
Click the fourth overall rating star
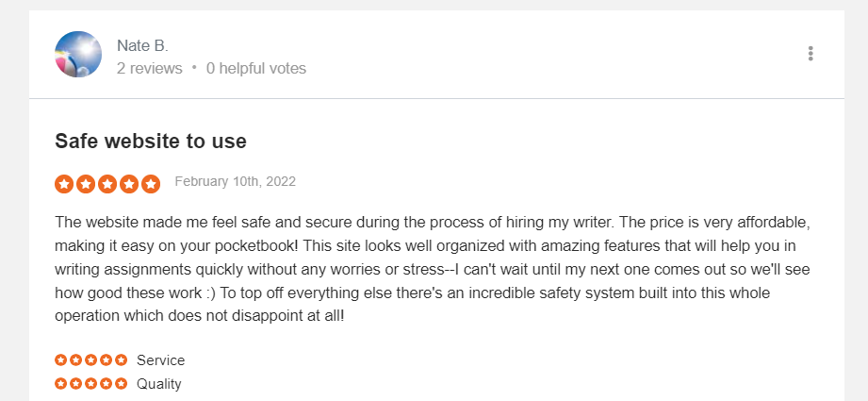[x=129, y=184]
